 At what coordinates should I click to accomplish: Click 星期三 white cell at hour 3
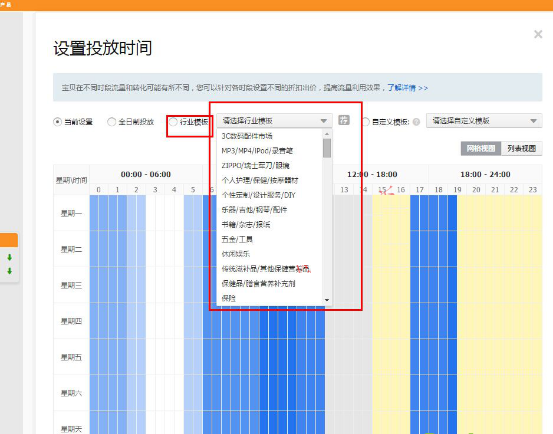(155, 285)
